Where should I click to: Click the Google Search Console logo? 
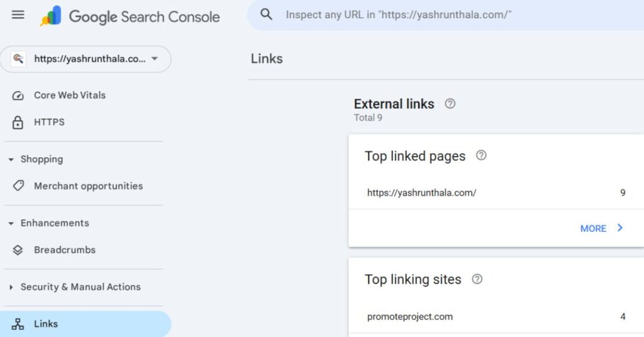(130, 16)
